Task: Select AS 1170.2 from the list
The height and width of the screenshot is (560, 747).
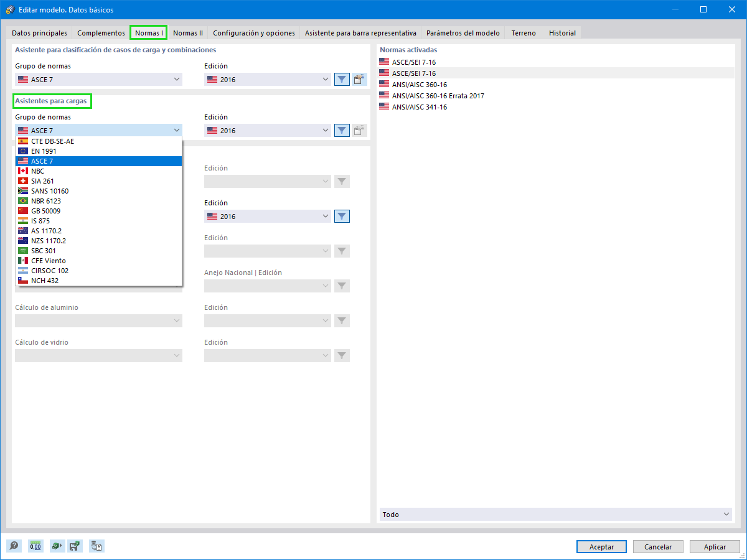Action: pos(98,230)
